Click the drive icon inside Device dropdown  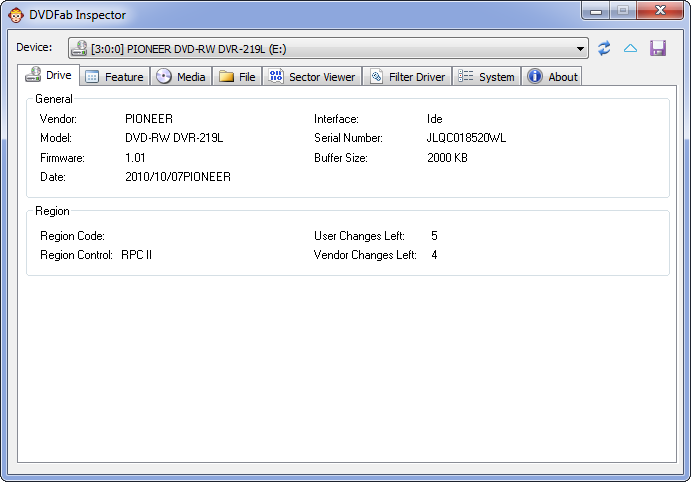coord(79,48)
